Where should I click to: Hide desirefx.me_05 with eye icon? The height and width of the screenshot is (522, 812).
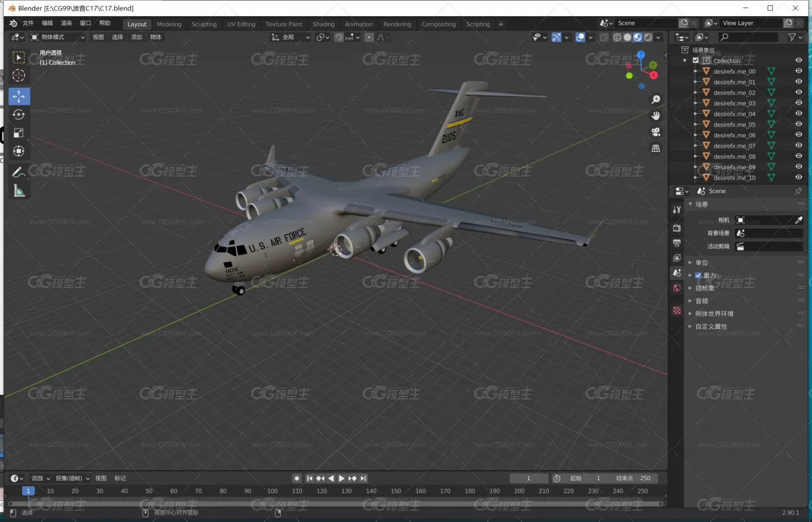click(x=798, y=124)
